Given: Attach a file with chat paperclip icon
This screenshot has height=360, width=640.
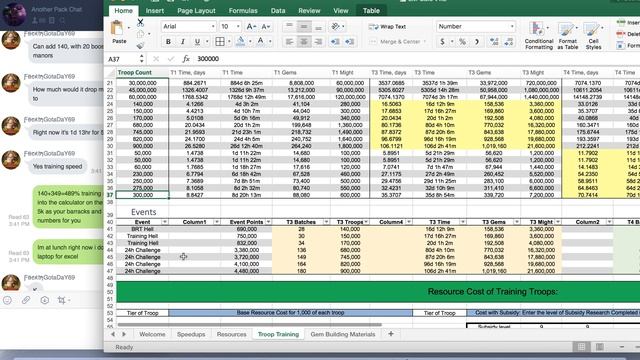Looking at the screenshot, I should click(x=26, y=300).
